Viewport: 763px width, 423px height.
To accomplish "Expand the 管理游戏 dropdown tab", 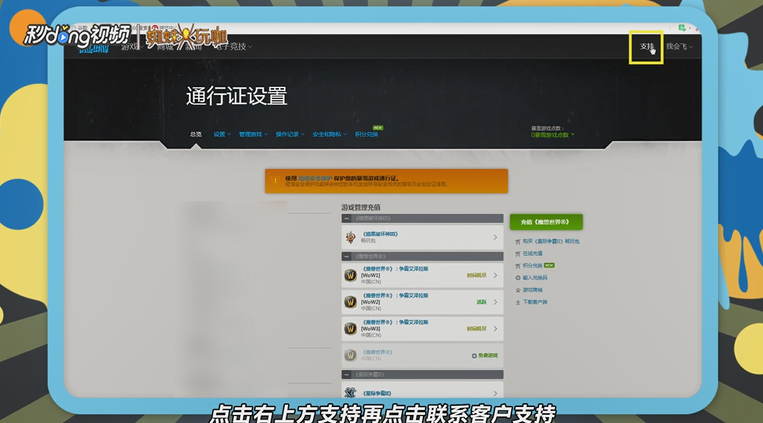I will click(253, 134).
